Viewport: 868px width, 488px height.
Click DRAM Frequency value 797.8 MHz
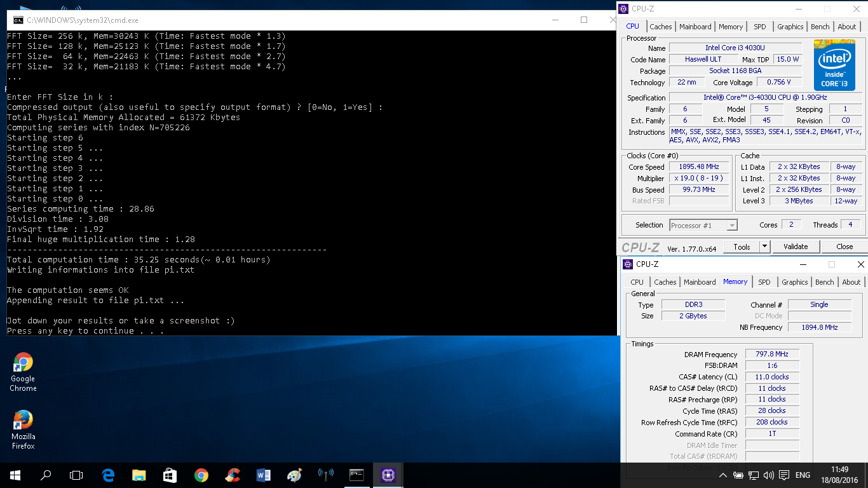[x=772, y=355]
